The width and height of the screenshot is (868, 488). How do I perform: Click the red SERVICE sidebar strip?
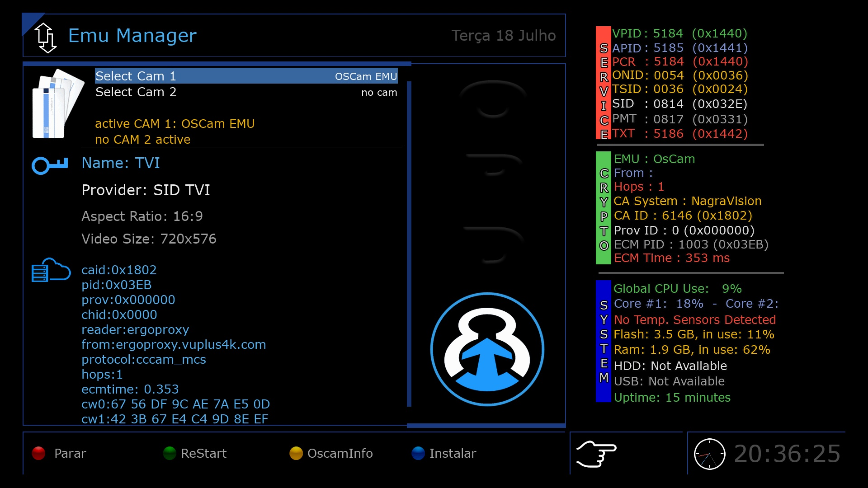[x=604, y=83]
